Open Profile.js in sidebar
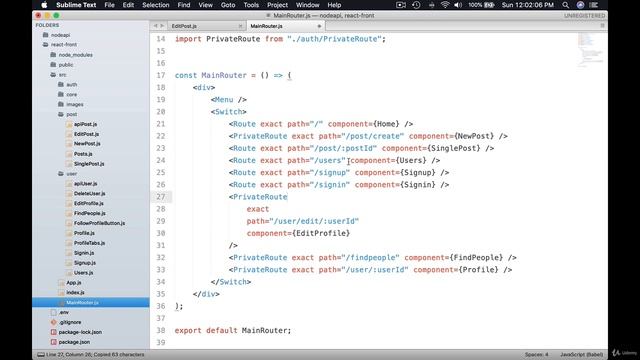The image size is (640, 360). click(x=84, y=233)
